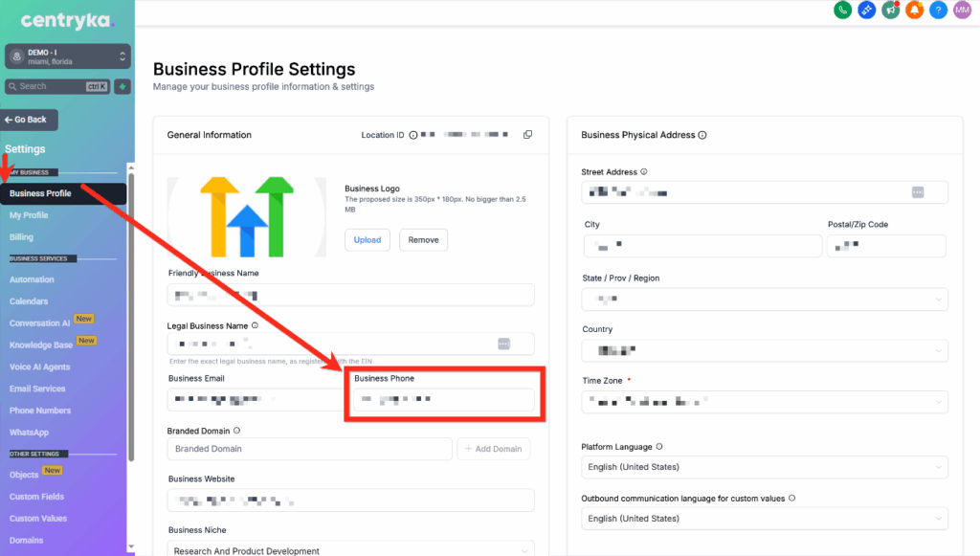Click the blue top-bar icon beside the phone
Viewport: 980px width, 556px height.
tap(867, 11)
